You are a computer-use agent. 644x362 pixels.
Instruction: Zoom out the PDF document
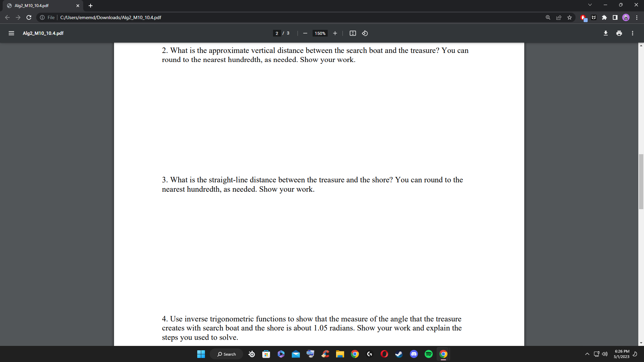[x=305, y=33]
